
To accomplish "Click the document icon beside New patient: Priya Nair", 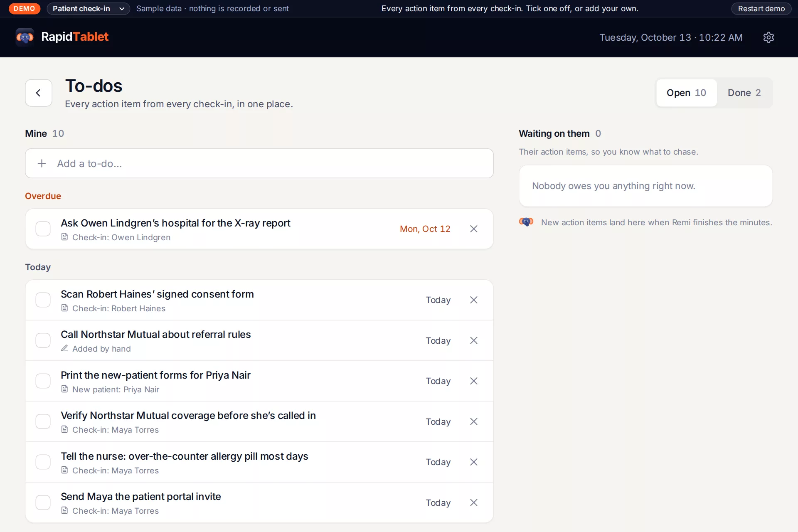I will (x=64, y=389).
